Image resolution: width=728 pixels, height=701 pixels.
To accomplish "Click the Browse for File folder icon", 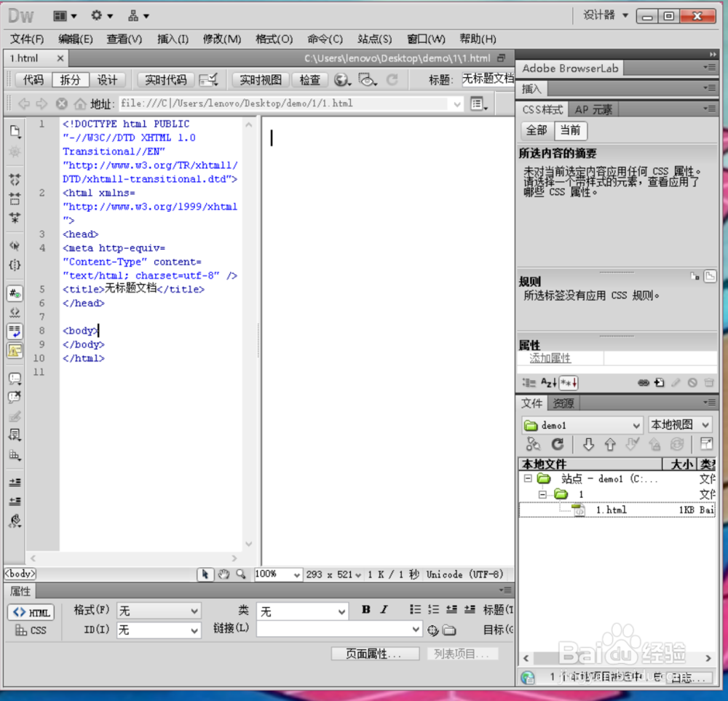I will (x=449, y=630).
